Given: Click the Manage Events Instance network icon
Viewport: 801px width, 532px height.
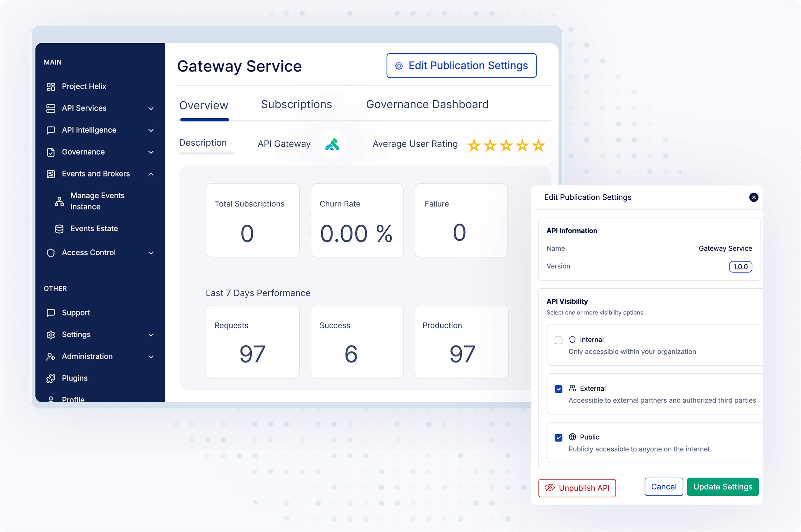Looking at the screenshot, I should pyautogui.click(x=59, y=202).
